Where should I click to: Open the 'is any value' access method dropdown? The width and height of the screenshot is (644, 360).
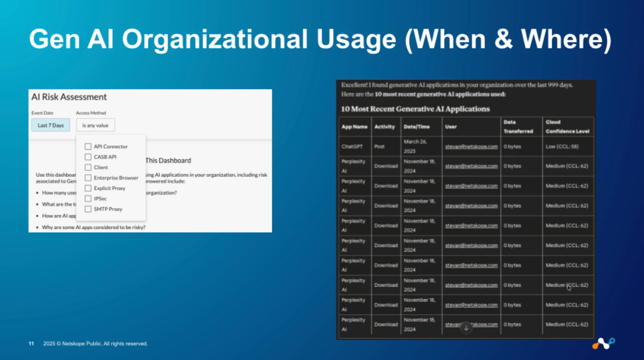95,125
